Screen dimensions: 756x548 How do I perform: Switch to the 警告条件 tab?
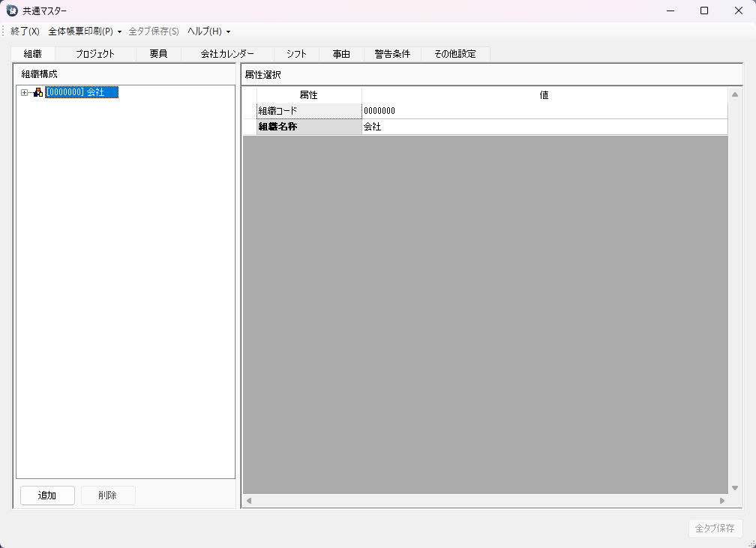pyautogui.click(x=392, y=54)
